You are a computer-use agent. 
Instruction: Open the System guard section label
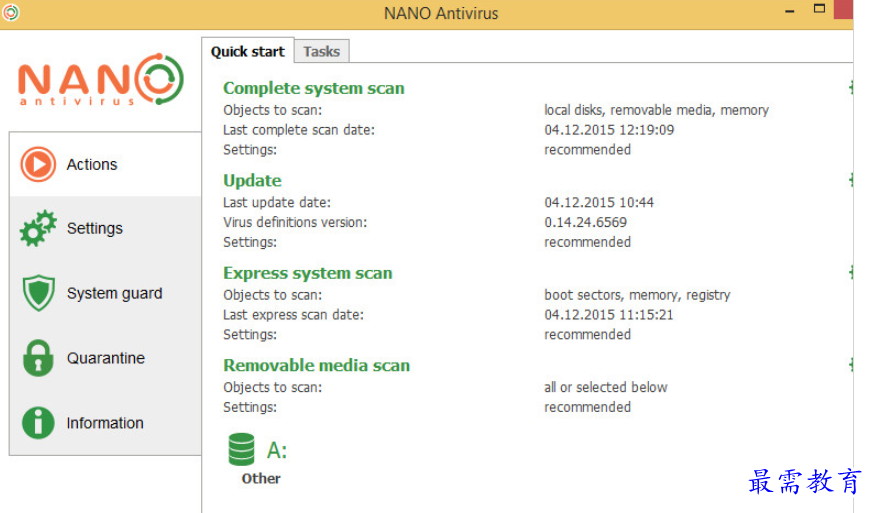pos(115,293)
